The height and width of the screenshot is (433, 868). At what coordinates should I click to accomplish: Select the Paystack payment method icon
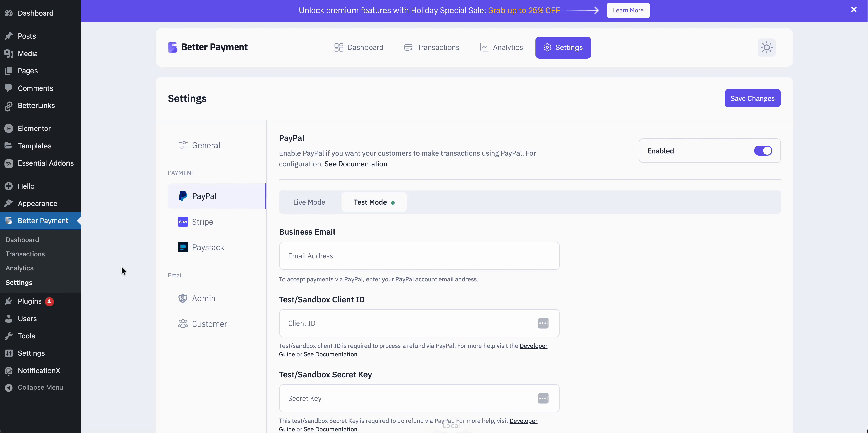click(183, 247)
